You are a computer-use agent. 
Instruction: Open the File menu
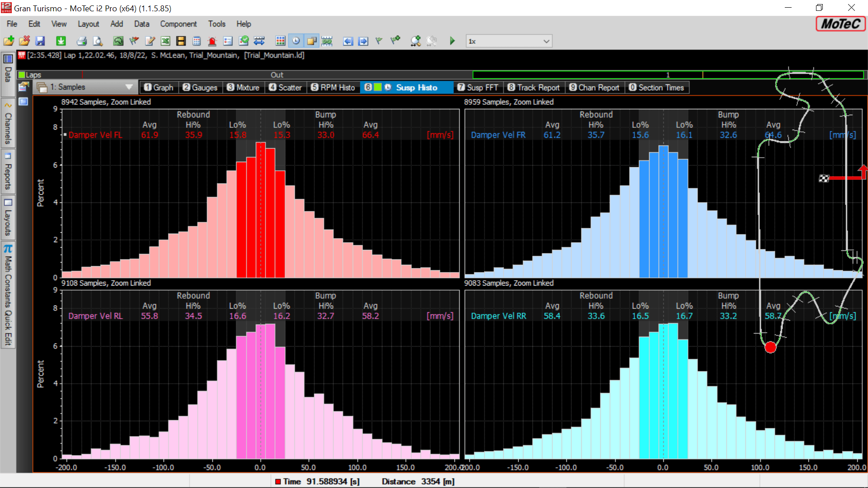[12, 24]
